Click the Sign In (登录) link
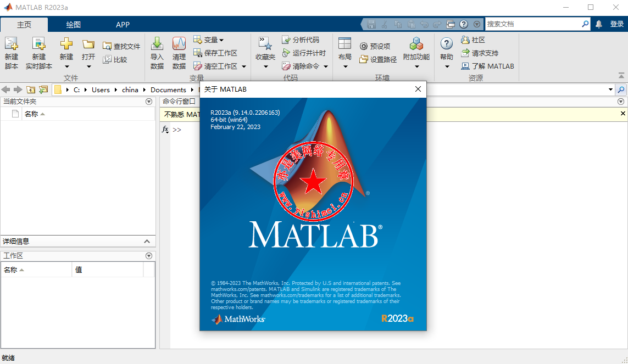Image resolution: width=628 pixels, height=364 pixels. tap(617, 24)
